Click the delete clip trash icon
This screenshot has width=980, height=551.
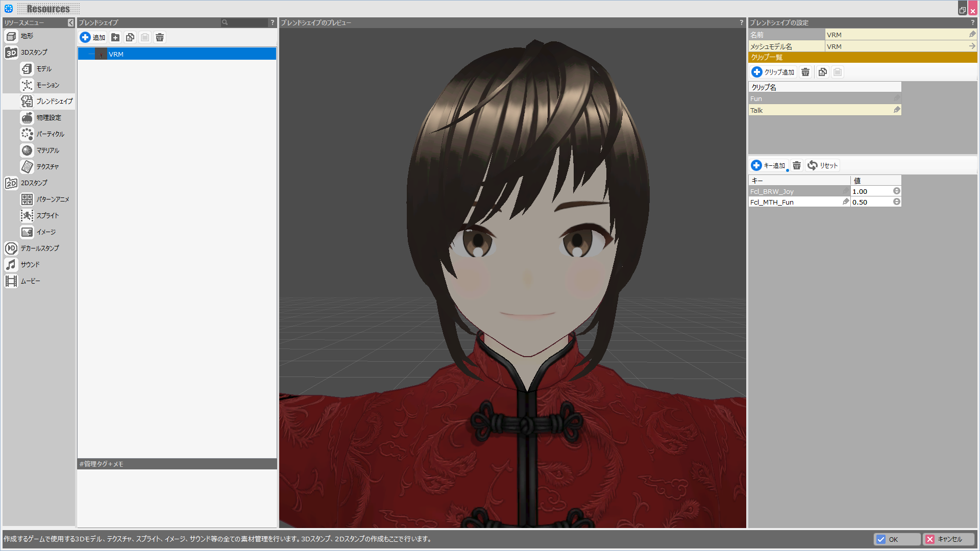pos(805,72)
